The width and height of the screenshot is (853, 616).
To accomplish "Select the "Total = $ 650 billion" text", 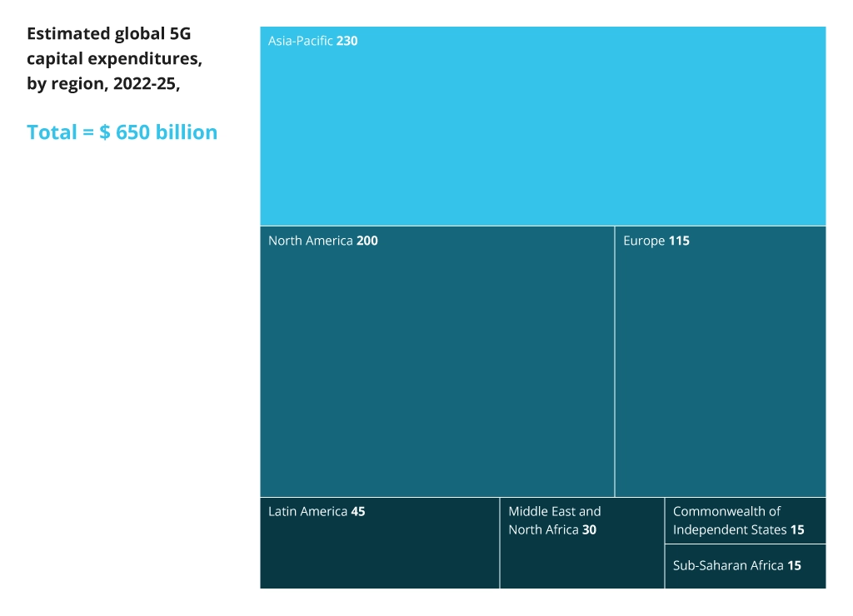I will 122,132.
